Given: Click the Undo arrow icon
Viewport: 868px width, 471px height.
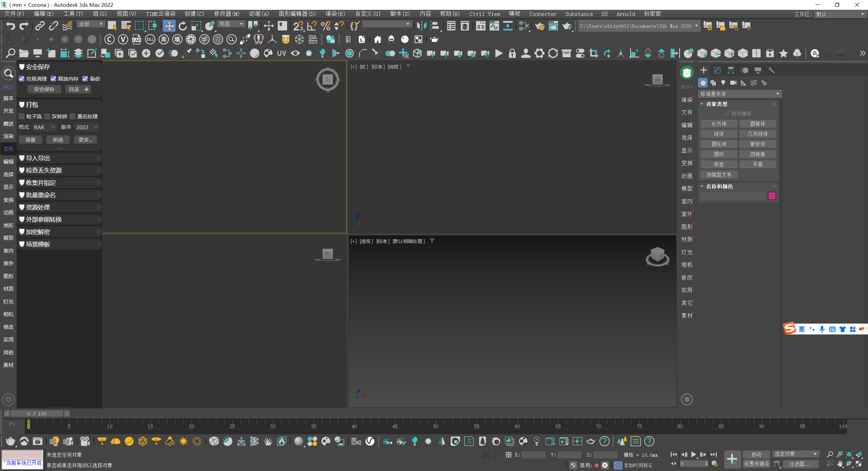Looking at the screenshot, I should [11, 26].
